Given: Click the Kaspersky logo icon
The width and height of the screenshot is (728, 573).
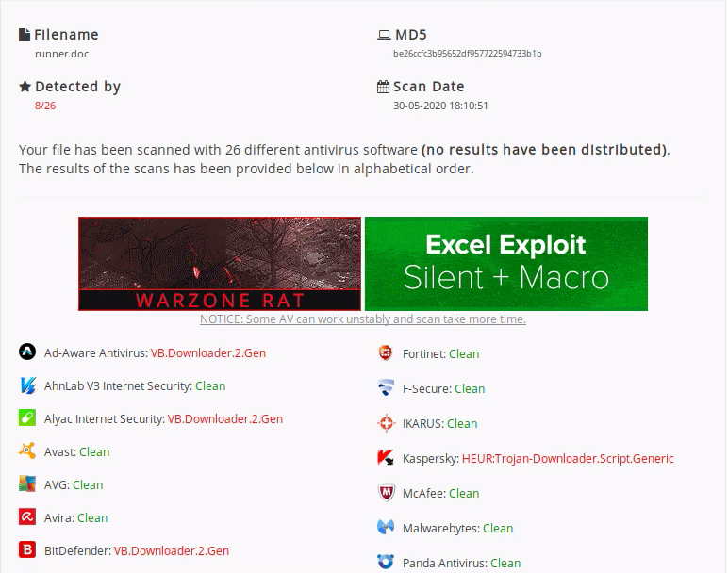Looking at the screenshot, I should (x=386, y=458).
